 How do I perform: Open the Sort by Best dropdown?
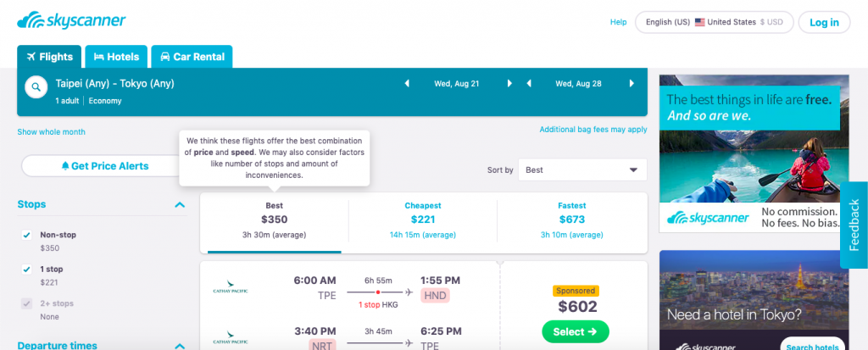tap(582, 170)
